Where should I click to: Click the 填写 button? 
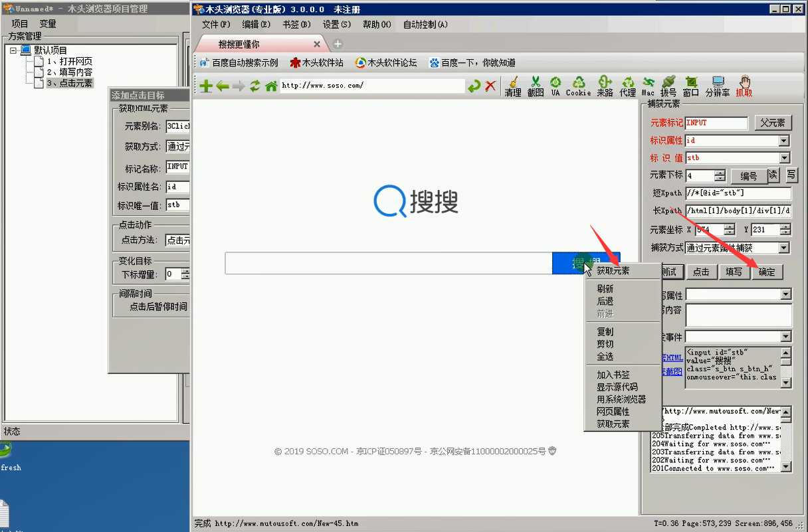tap(734, 272)
